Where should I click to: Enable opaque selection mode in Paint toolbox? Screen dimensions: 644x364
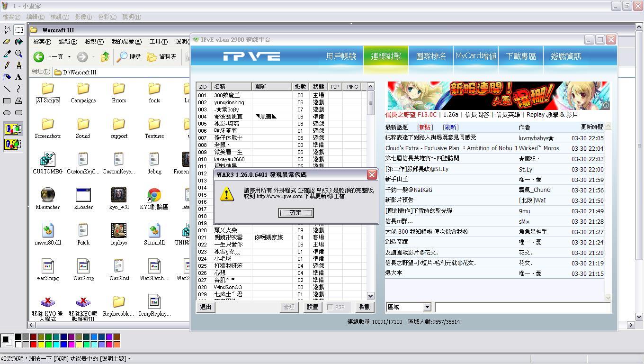click(13, 129)
